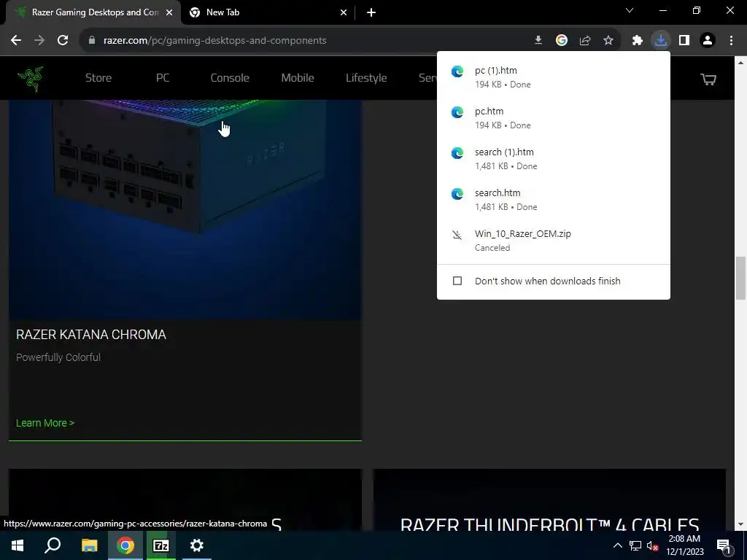747x560 pixels.
Task: Click the scrollbar down arrow
Action: (x=741, y=524)
